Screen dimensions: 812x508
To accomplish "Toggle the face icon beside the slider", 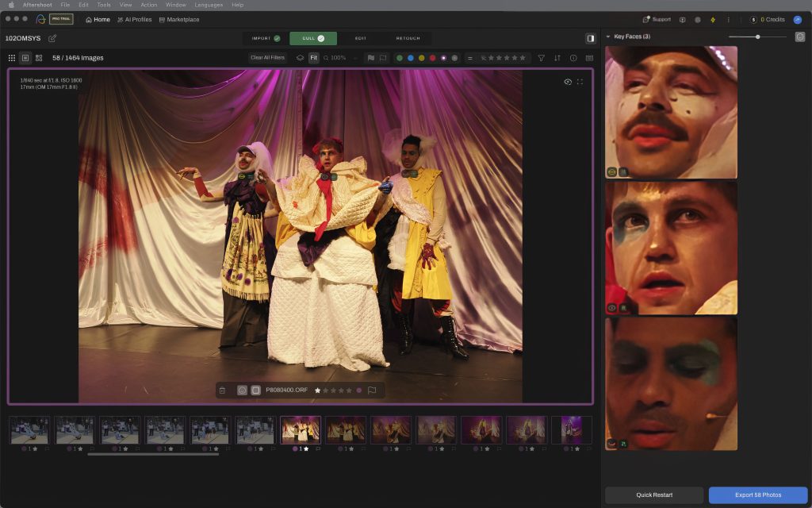I will click(x=800, y=37).
